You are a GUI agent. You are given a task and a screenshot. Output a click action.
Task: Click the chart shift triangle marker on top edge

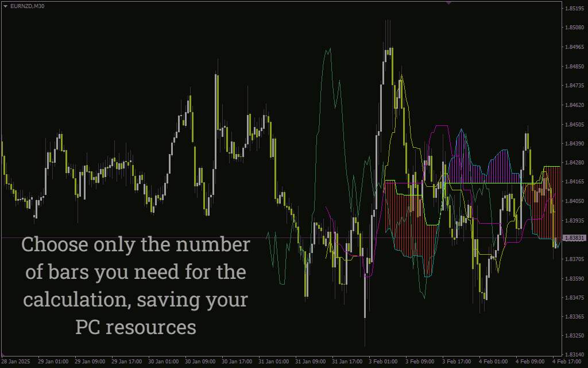click(448, 3)
